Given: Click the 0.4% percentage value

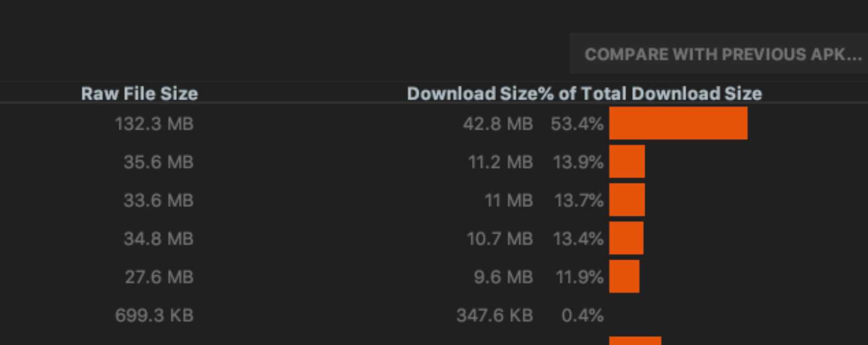Looking at the screenshot, I should coord(582,315).
